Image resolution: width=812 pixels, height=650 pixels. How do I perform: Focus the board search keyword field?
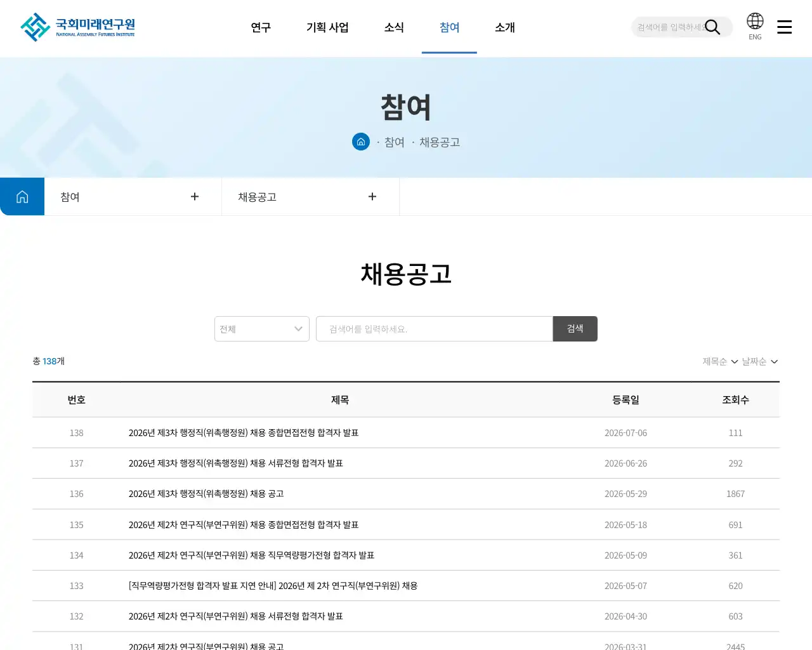pyautogui.click(x=435, y=329)
